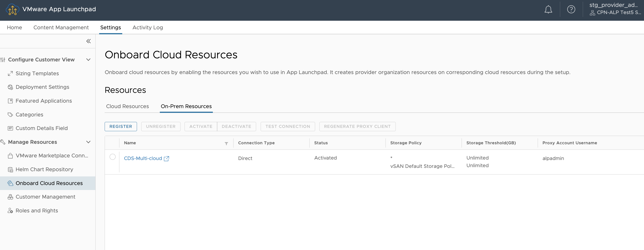The width and height of the screenshot is (644, 250).
Task: Open the Activity Log tab
Action: (147, 28)
